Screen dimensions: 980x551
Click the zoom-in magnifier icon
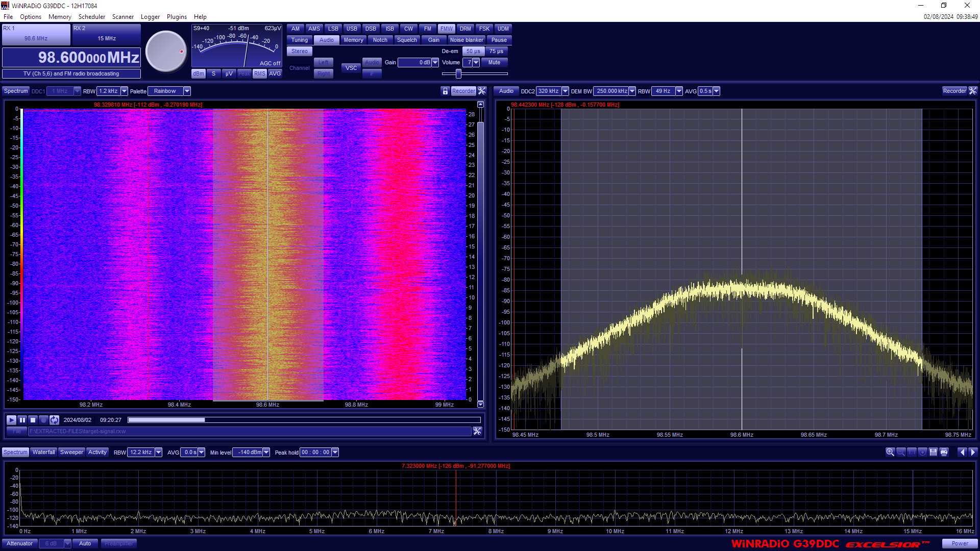coord(890,452)
